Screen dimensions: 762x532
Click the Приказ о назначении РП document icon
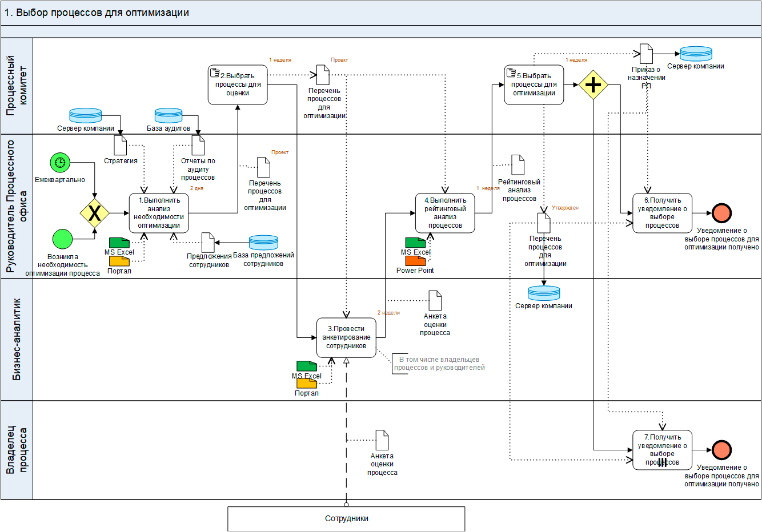click(646, 54)
